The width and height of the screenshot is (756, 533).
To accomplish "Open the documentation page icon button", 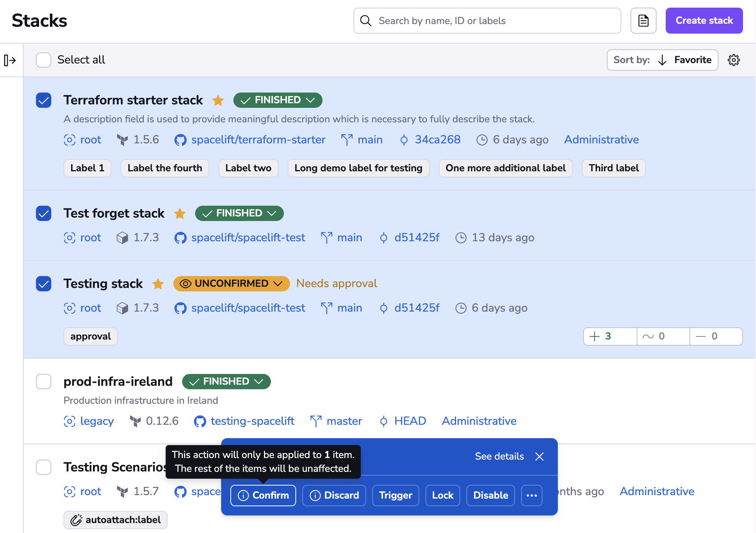I will [x=643, y=21].
